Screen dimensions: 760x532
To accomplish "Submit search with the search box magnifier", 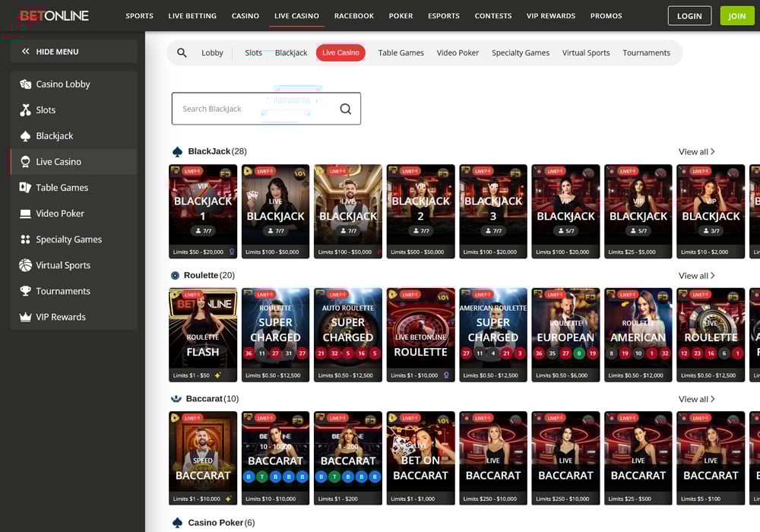I will pos(345,109).
